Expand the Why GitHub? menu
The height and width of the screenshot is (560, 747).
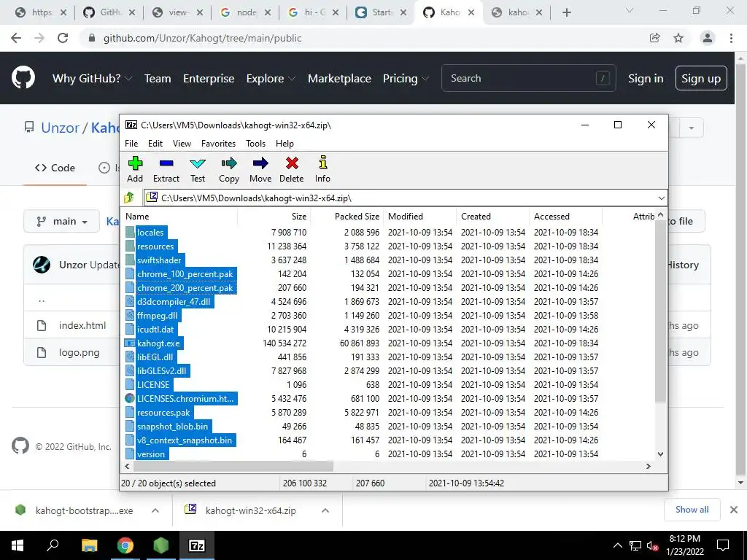pos(92,79)
